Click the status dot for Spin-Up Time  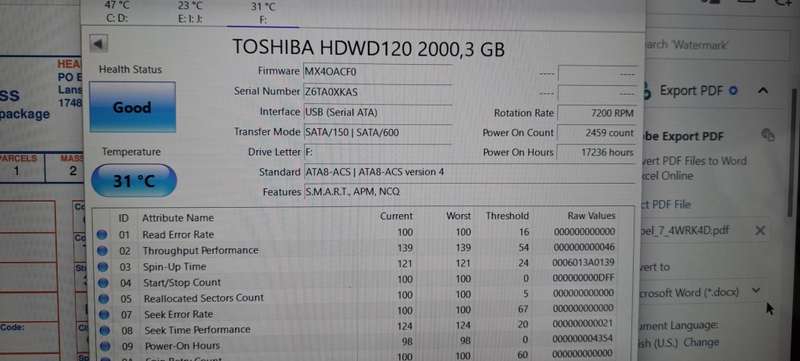[x=103, y=267]
